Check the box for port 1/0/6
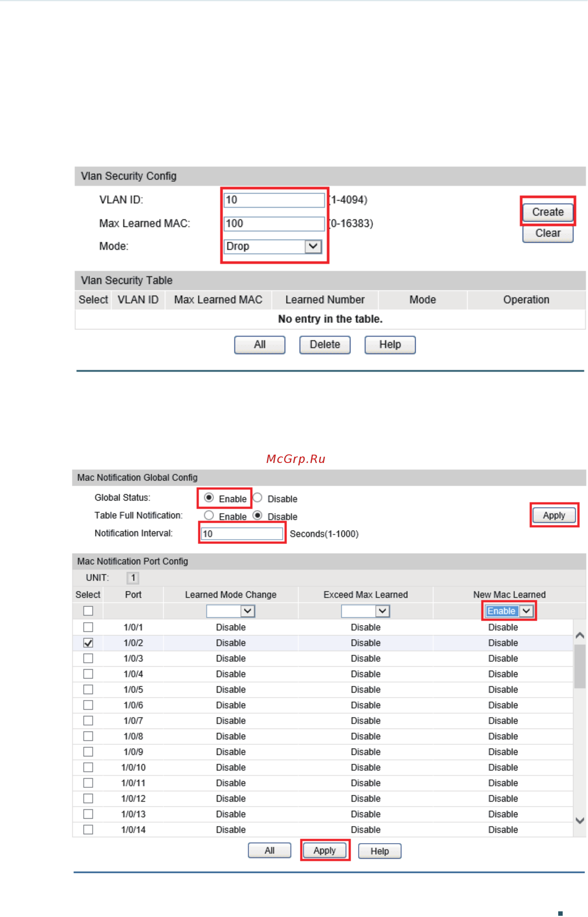 88,705
